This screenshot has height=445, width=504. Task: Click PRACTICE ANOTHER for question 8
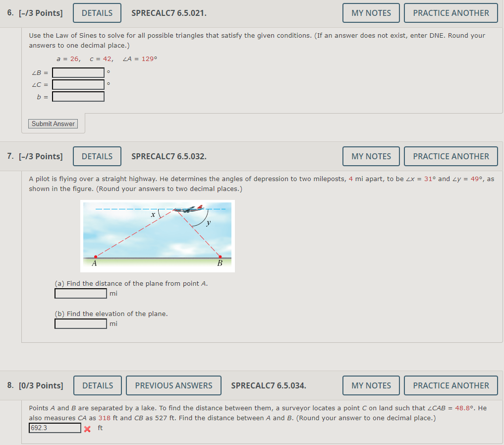pos(450,385)
